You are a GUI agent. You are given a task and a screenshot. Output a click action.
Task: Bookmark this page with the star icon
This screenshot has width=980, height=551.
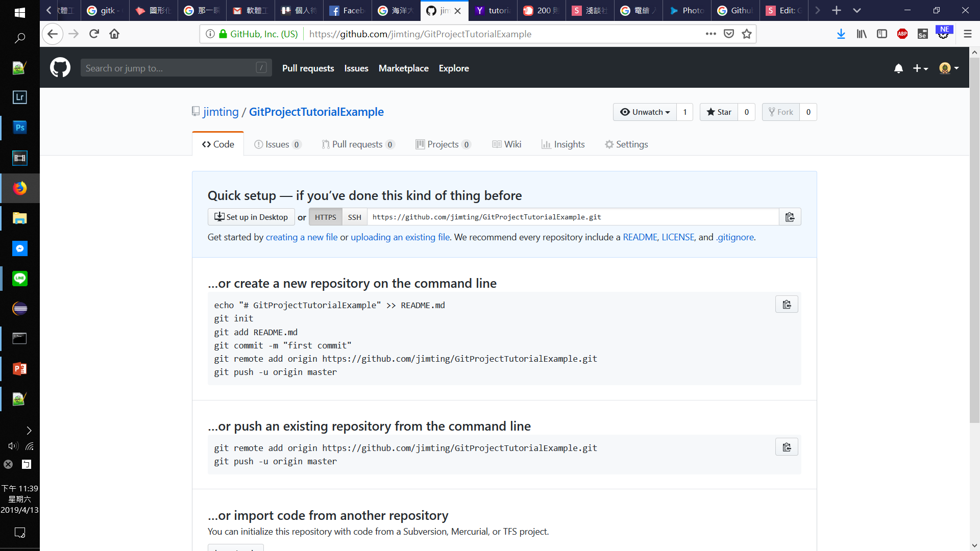747,34
